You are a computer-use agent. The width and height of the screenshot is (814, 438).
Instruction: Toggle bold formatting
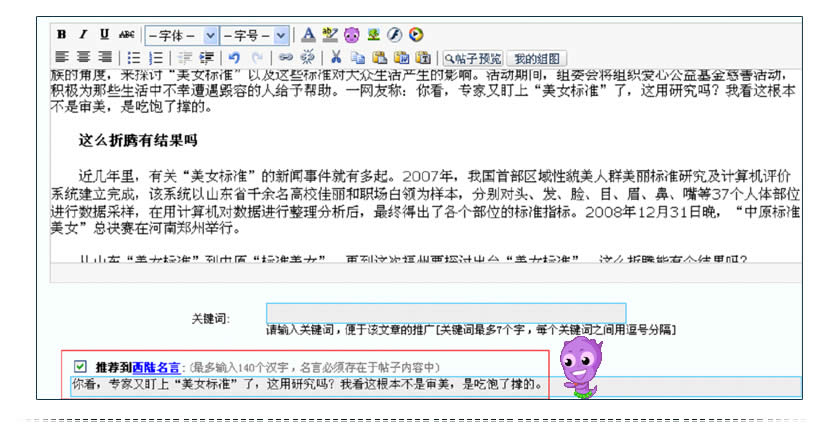[x=61, y=34]
